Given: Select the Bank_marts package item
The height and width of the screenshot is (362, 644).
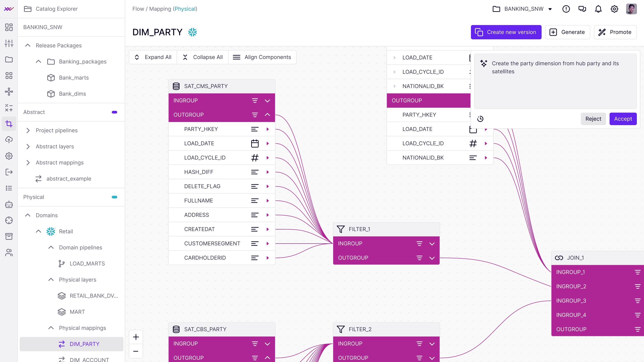Looking at the screenshot, I should point(74,78).
